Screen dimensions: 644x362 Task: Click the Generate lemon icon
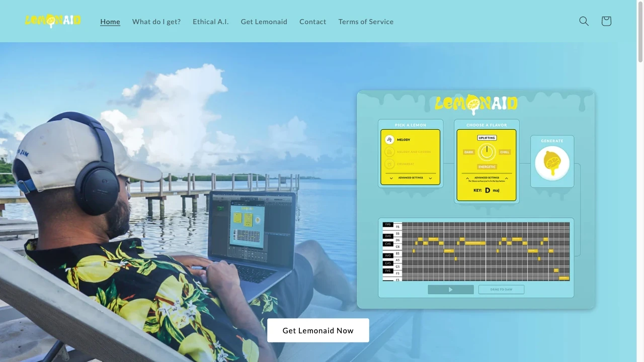coord(552,162)
